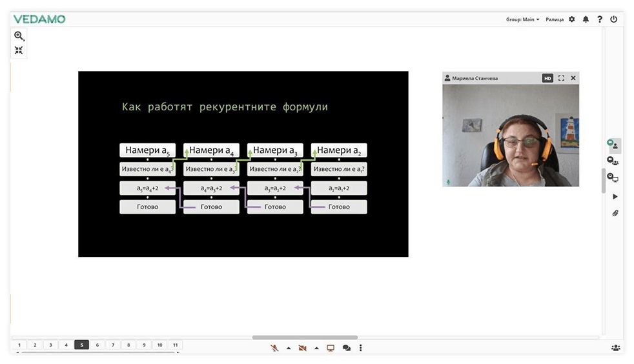Click the horizontal scrollbar below the whiteboard
Image resolution: width=634 pixels, height=364 pixels.
click(x=305, y=337)
